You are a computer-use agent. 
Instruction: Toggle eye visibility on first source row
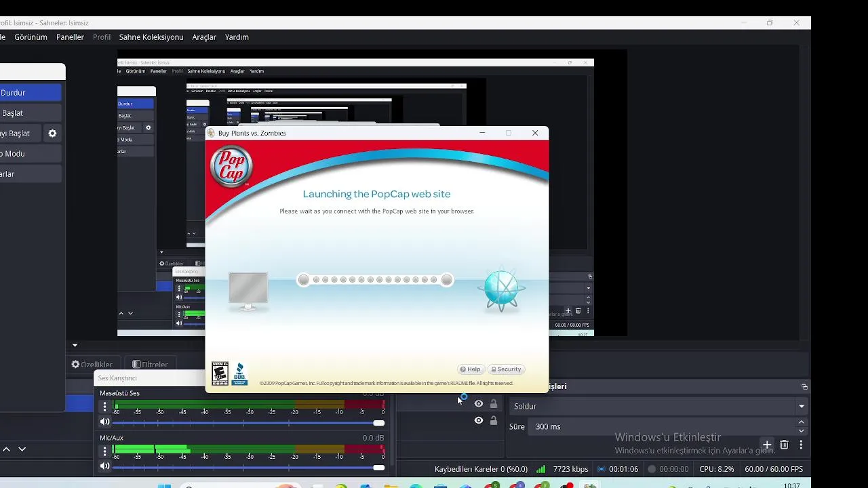click(479, 404)
